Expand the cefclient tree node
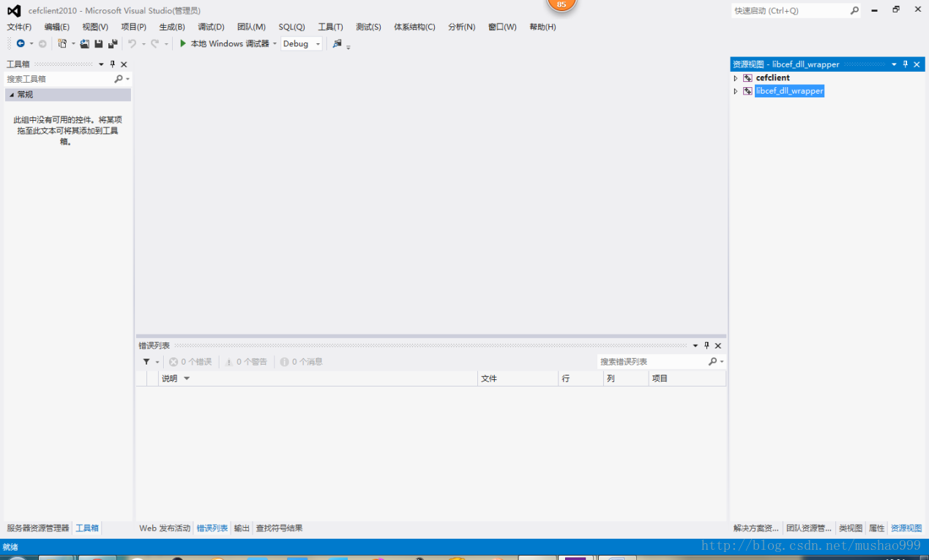Image resolution: width=929 pixels, height=560 pixels. [736, 78]
